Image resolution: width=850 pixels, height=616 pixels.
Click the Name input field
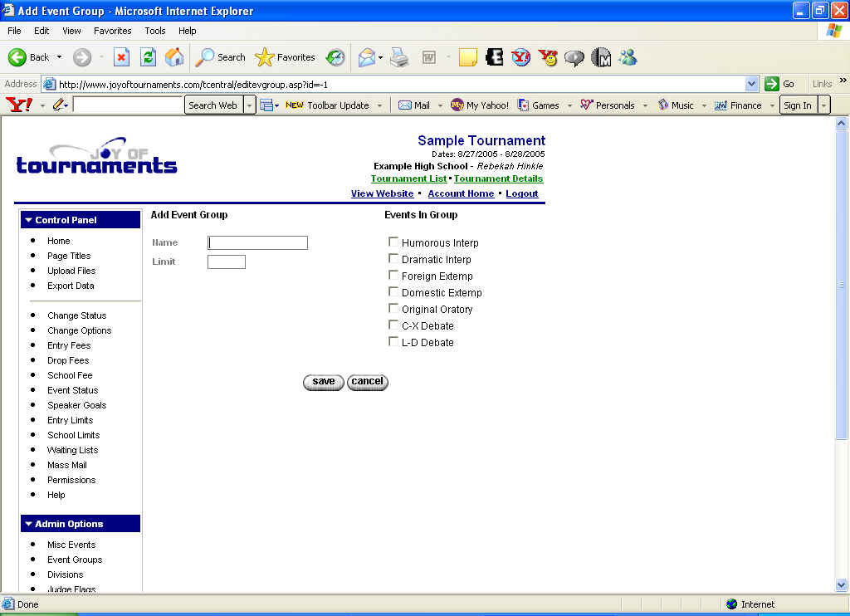coord(257,242)
